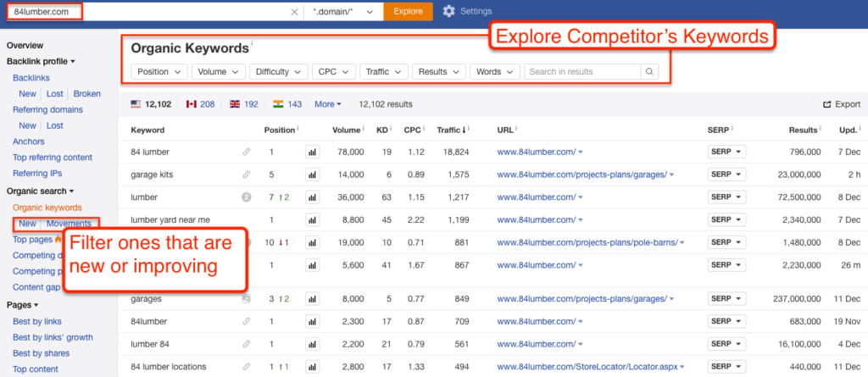Select Canada flag with 208 keywords
Viewport: 868px width, 377px height.
(200, 104)
